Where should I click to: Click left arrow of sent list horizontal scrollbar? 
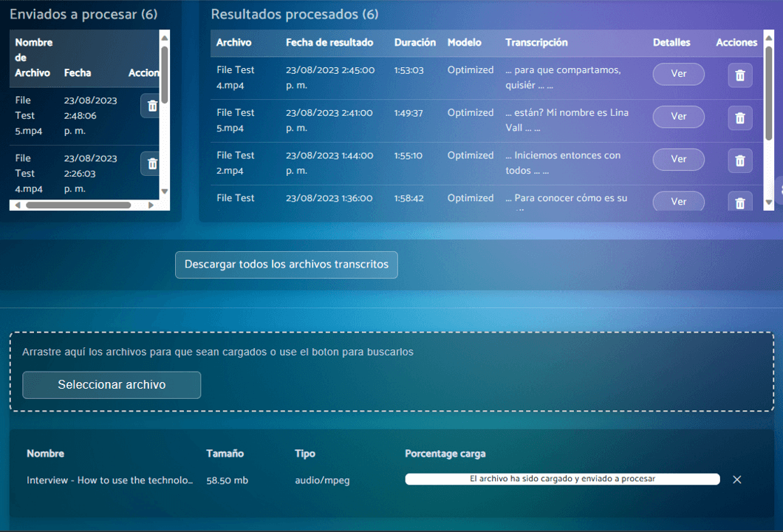click(x=18, y=205)
